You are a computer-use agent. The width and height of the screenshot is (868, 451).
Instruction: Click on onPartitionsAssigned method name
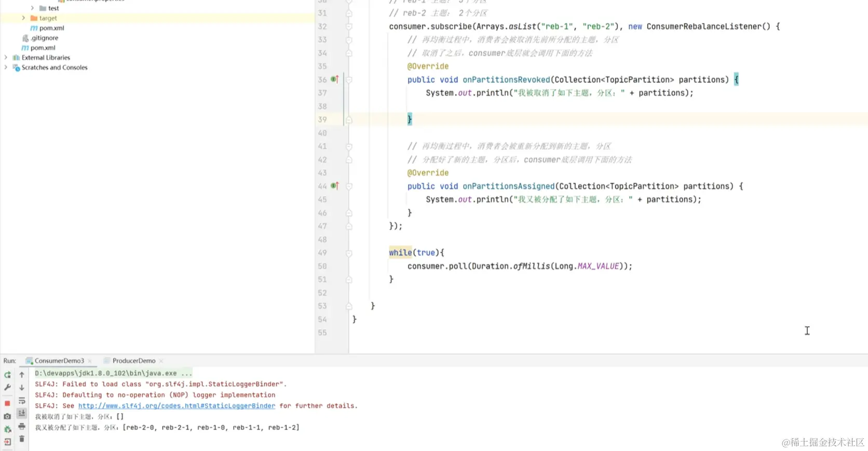click(x=509, y=186)
